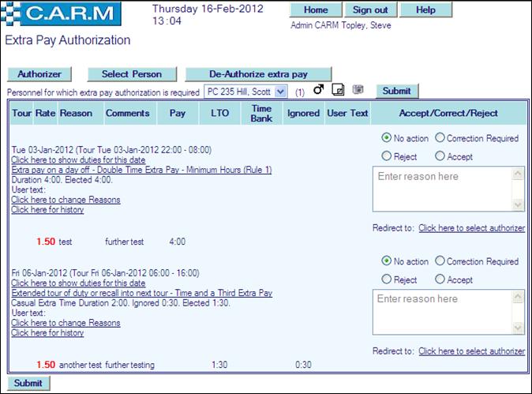Click the male symbol person icon
Screen dimensions: 532x394
pyautogui.click(x=319, y=90)
